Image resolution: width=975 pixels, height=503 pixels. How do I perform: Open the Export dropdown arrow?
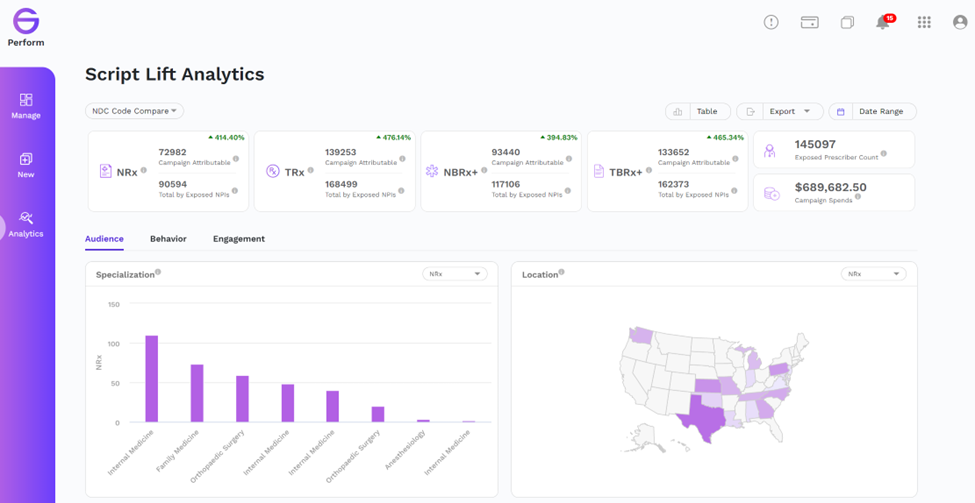tap(806, 111)
